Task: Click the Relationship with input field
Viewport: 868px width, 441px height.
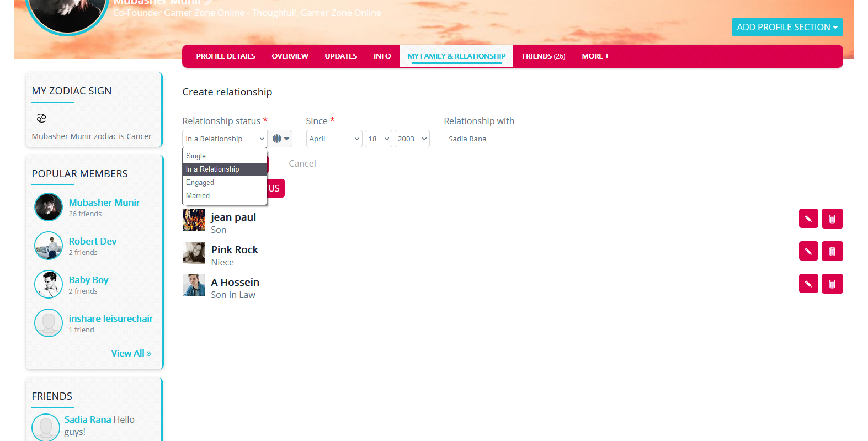Action: coord(495,139)
